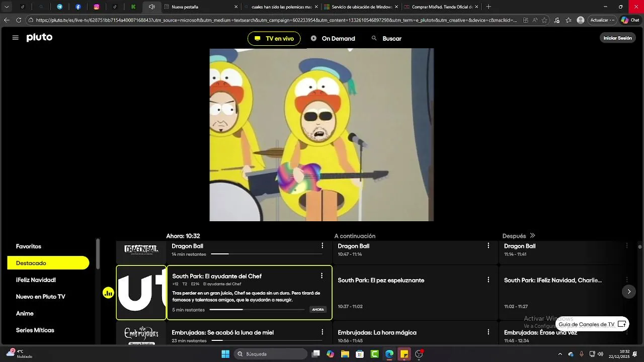Click the South Park live video player
644x362 pixels.
pyautogui.click(x=321, y=135)
